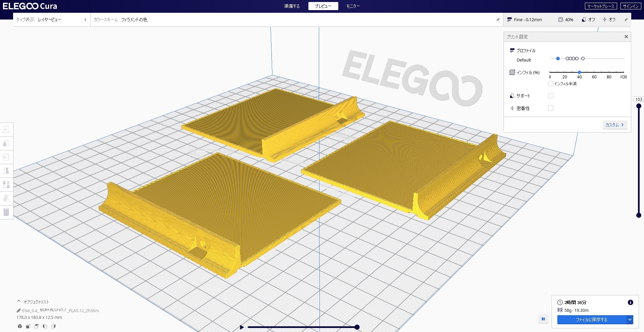Switch to right side view cube icon
The width and height of the screenshot is (644, 332).
click(53, 326)
